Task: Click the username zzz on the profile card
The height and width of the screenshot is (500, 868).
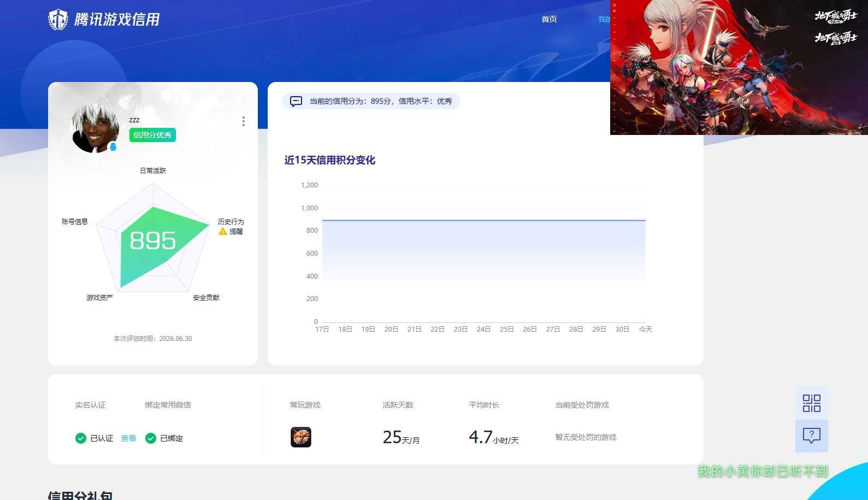Action: (x=134, y=120)
